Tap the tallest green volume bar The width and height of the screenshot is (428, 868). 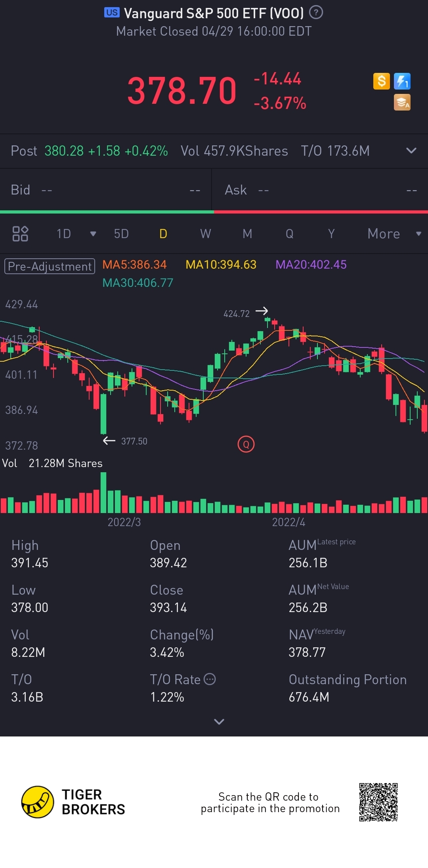[x=103, y=493]
